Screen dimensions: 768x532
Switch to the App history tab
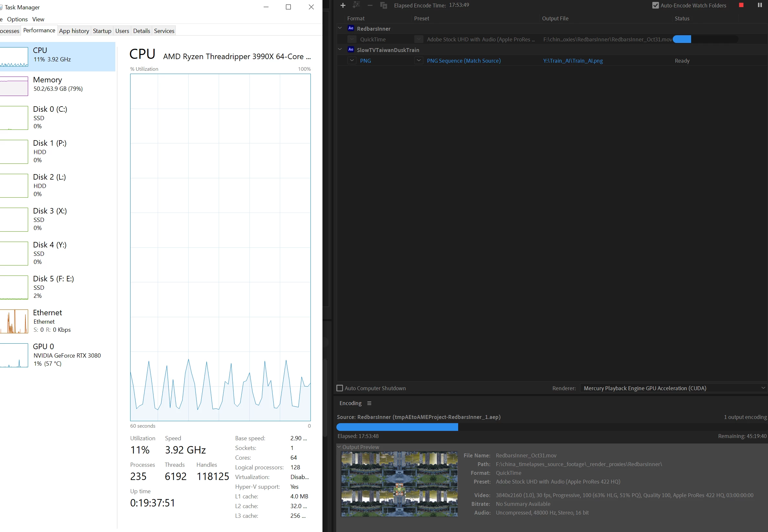click(x=74, y=31)
